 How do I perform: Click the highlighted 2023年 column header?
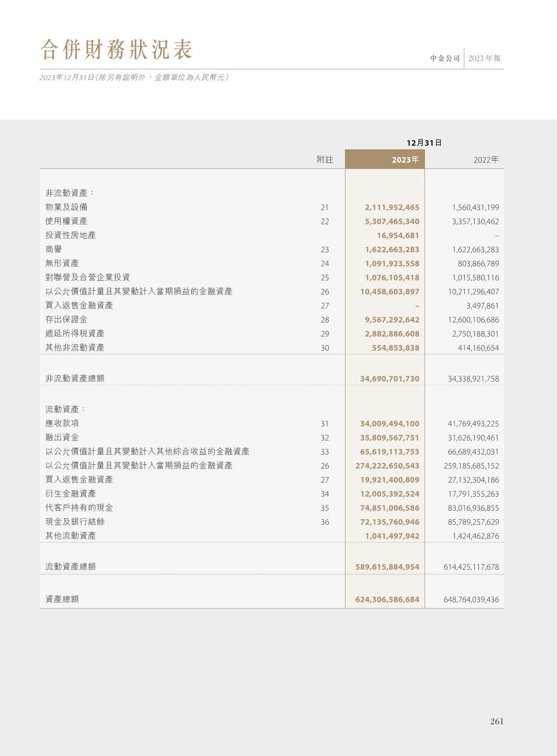(x=405, y=160)
